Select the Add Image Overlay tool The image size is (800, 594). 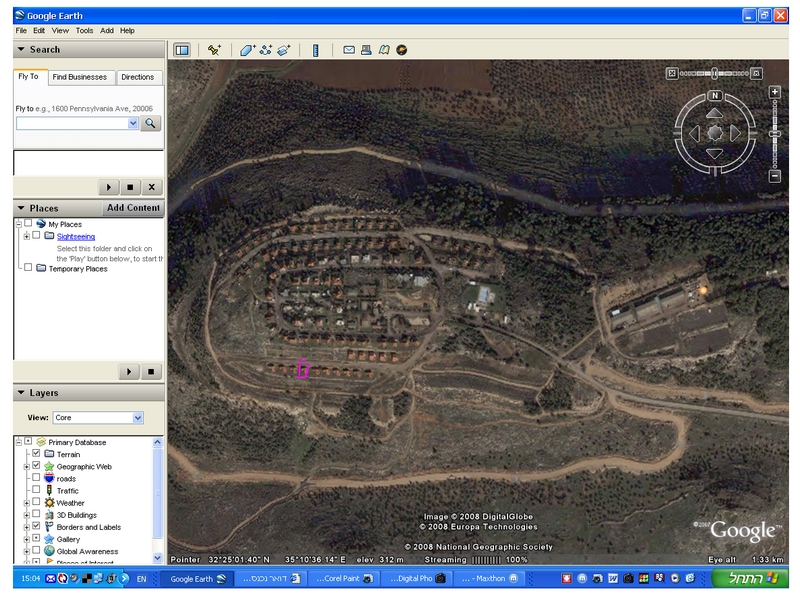(x=284, y=50)
